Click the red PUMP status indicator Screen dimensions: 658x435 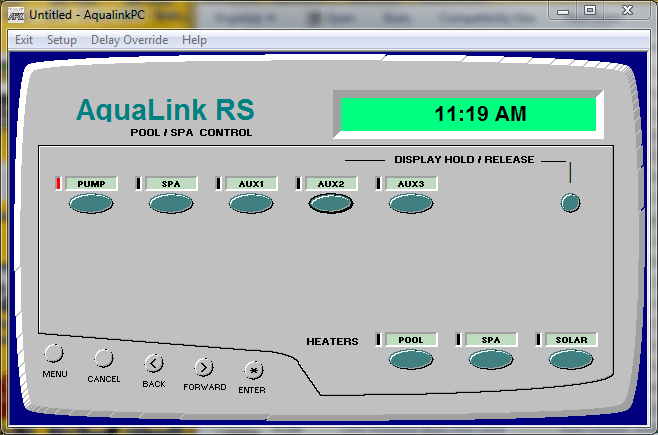pos(58,183)
